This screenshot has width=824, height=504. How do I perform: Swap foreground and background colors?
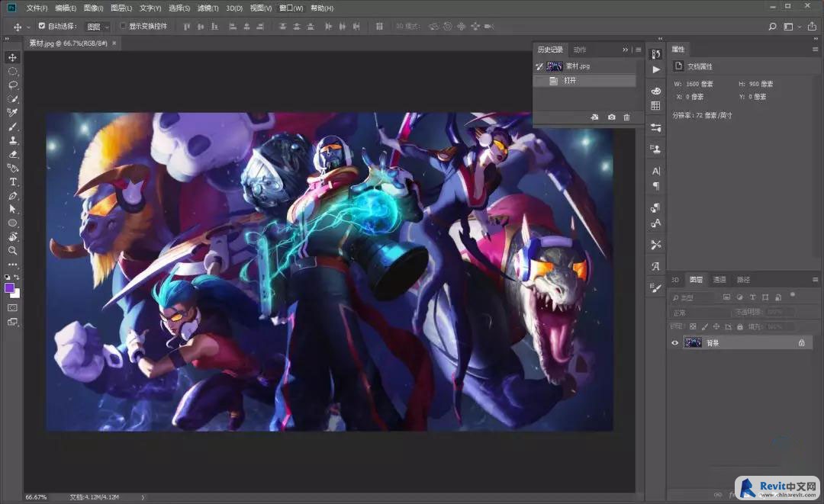[x=17, y=277]
